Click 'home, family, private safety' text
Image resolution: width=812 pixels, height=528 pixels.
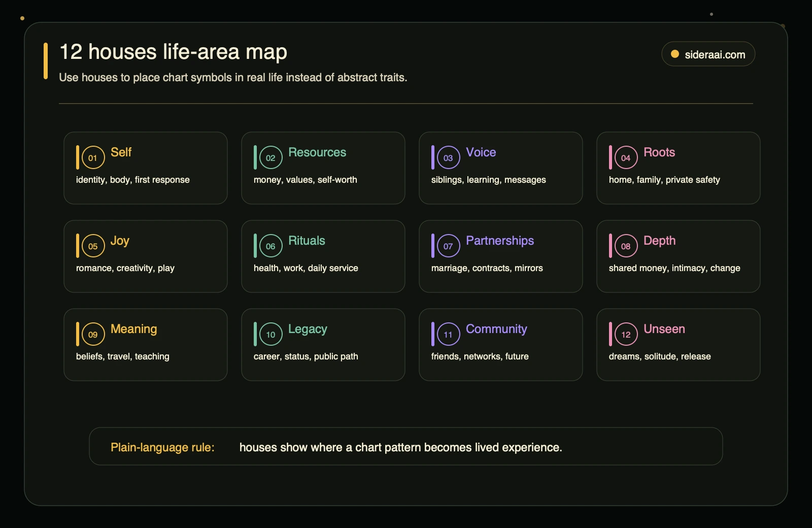point(664,180)
